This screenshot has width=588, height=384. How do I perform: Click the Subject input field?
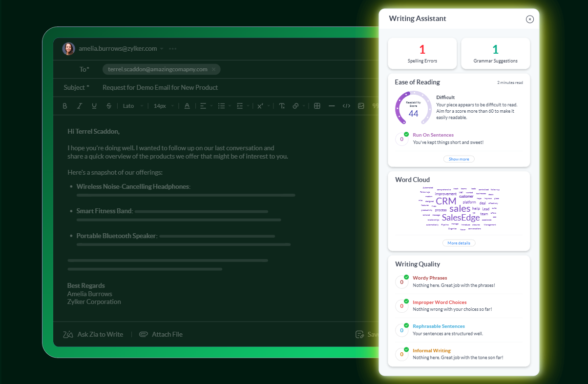point(234,87)
